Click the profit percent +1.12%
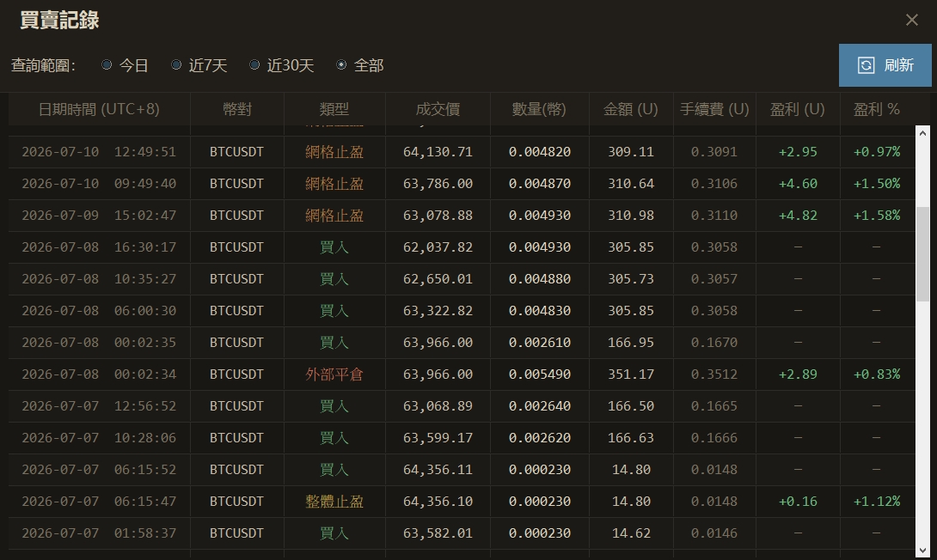937x560 pixels. (877, 502)
